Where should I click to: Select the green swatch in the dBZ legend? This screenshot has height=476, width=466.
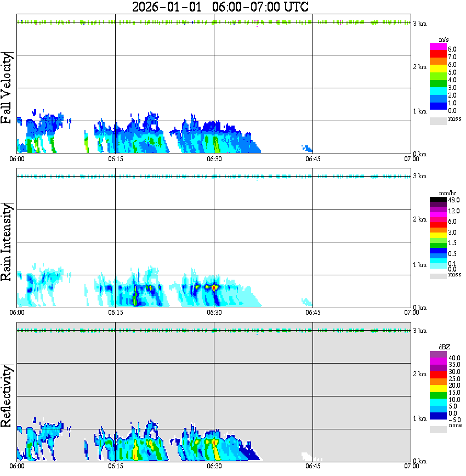[x=438, y=395]
